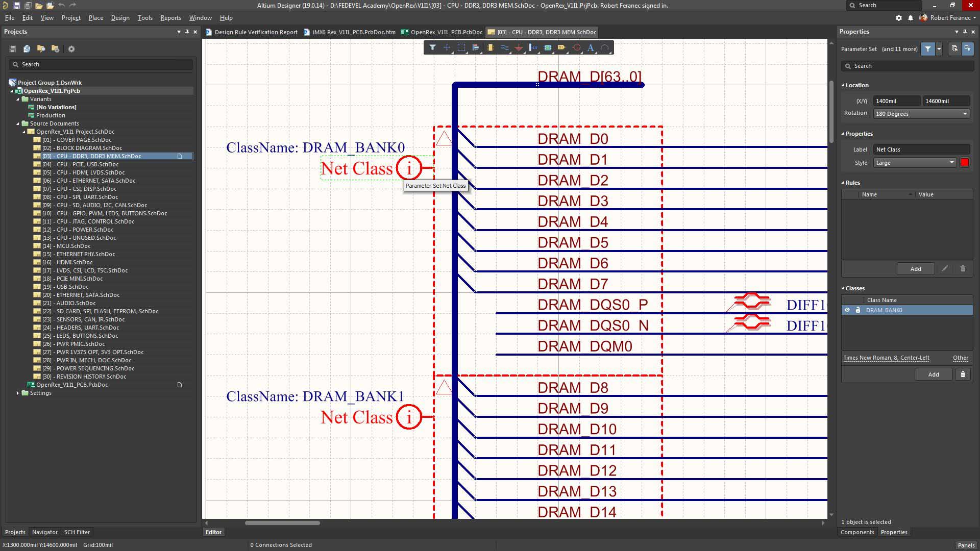Toggle visibility eye of DRAM_BANK0 class
Viewport: 980px width, 551px height.
(847, 310)
